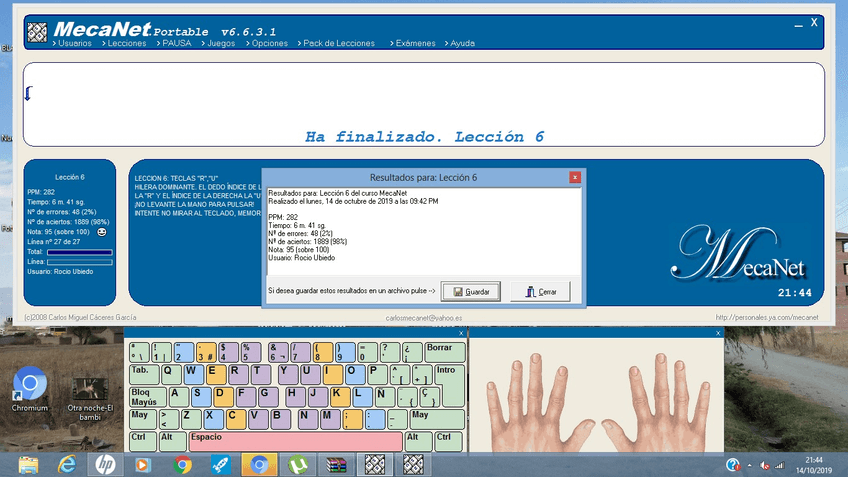Switch to the second MecaNet taskbar window
This screenshot has height=477, width=848.
click(413, 465)
